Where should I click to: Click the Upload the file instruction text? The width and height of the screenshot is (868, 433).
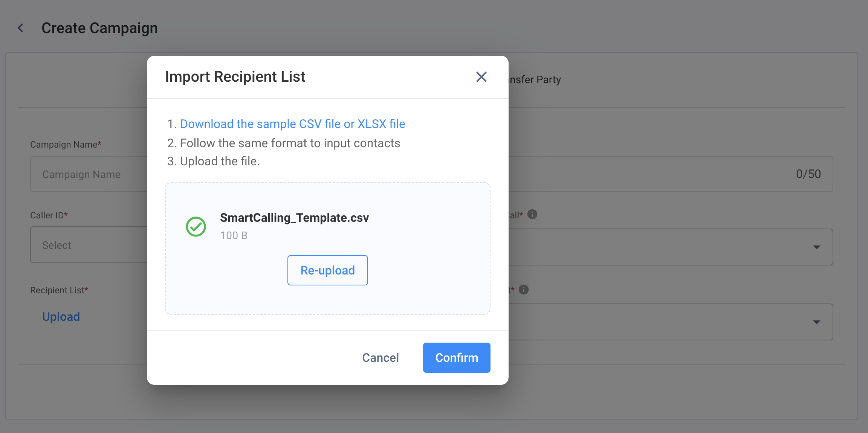tap(220, 162)
